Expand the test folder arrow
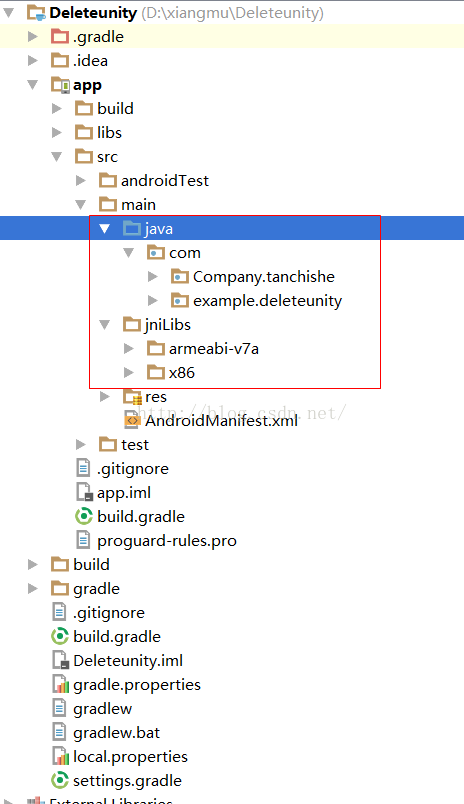464x804 pixels. click(80, 445)
